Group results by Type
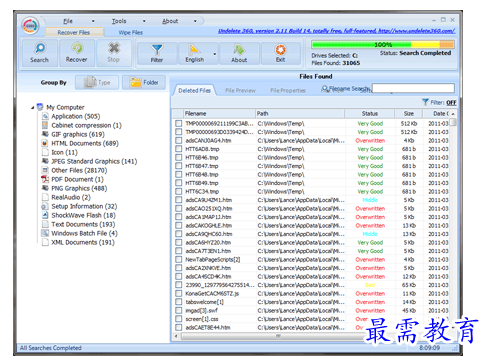Screen dimensions: 487x362 coord(97,82)
